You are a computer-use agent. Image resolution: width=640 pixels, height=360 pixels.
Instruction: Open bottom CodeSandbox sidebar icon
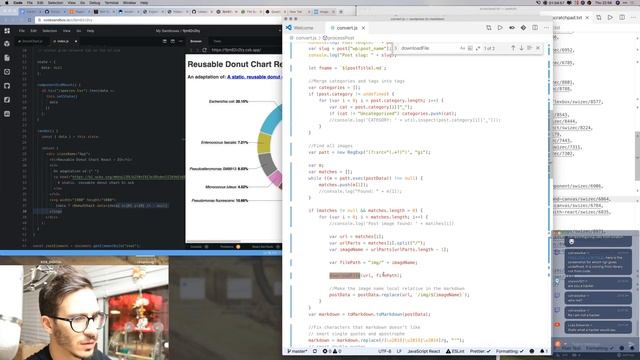(7, 114)
